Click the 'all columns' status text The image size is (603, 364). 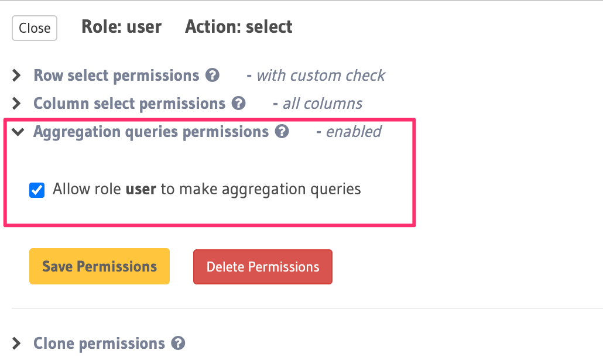[x=322, y=104]
